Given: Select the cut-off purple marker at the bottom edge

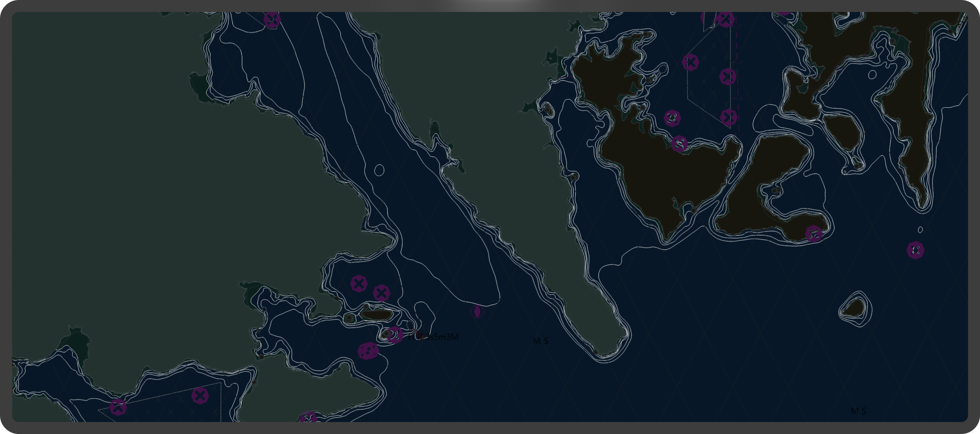Looking at the screenshot, I should [x=308, y=418].
